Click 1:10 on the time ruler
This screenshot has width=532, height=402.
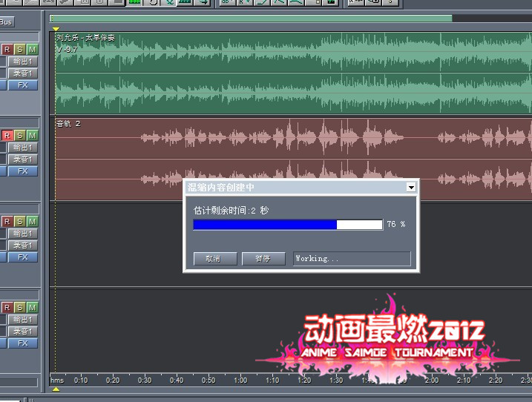[x=272, y=380]
